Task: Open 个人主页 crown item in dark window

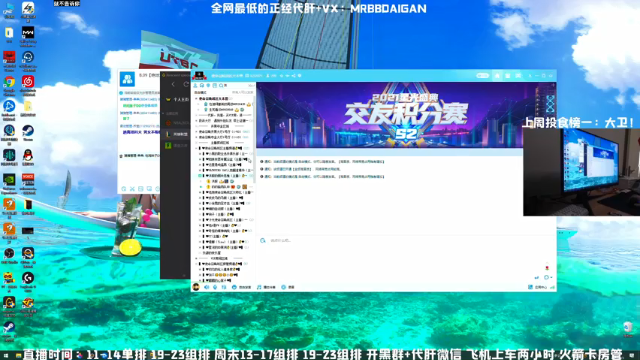Action: [177, 100]
